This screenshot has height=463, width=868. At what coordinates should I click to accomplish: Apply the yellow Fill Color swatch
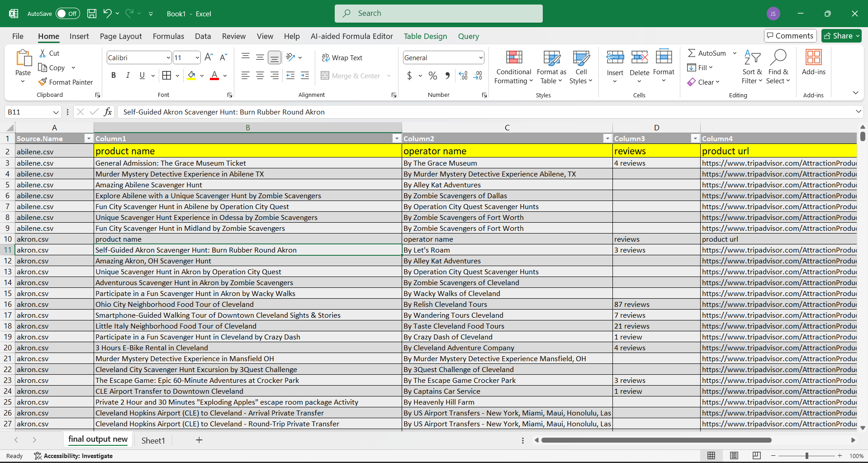coord(192,76)
